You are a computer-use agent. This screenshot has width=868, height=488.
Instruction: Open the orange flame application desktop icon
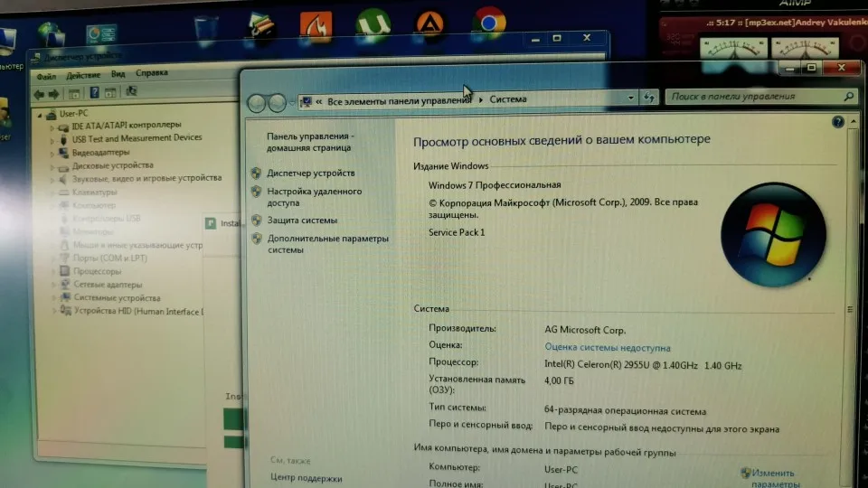(316, 26)
